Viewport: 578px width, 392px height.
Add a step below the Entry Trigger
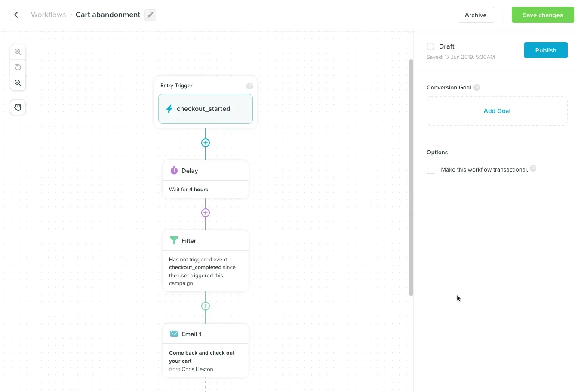point(205,142)
